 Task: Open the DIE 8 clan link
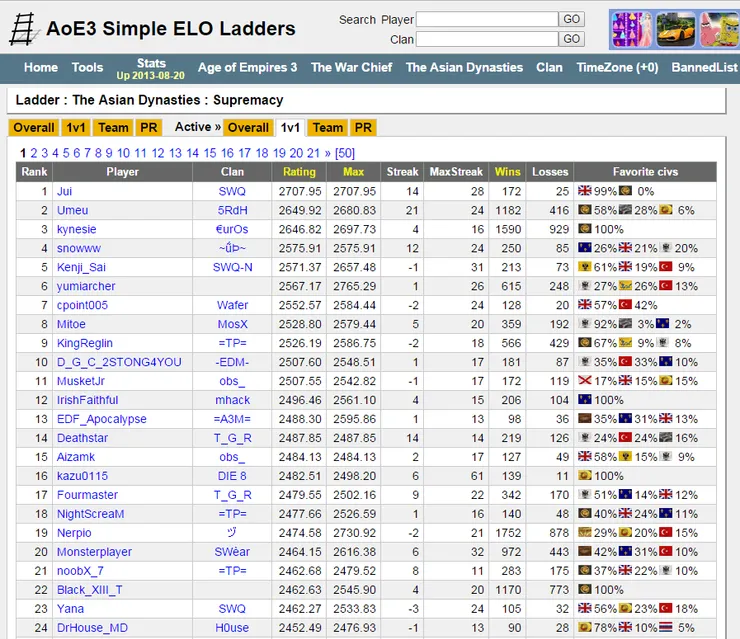pos(232,476)
